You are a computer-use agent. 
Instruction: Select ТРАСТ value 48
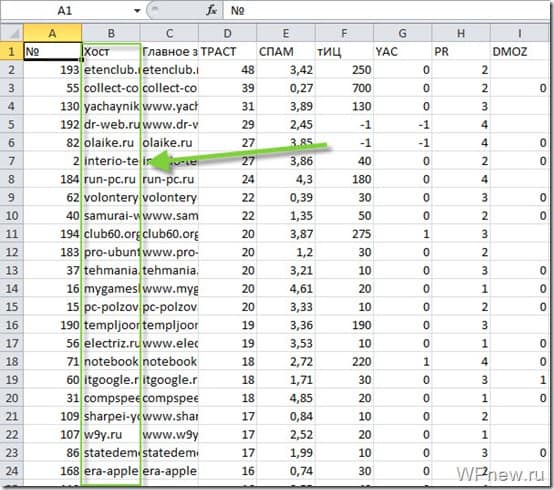coord(228,70)
